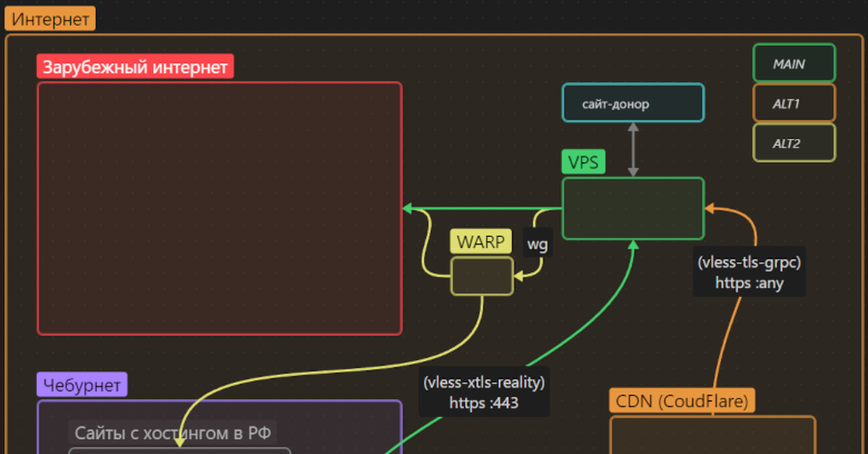Select the Сайты с хостингом в РФ box
868x454 pixels.
pyautogui.click(x=174, y=432)
